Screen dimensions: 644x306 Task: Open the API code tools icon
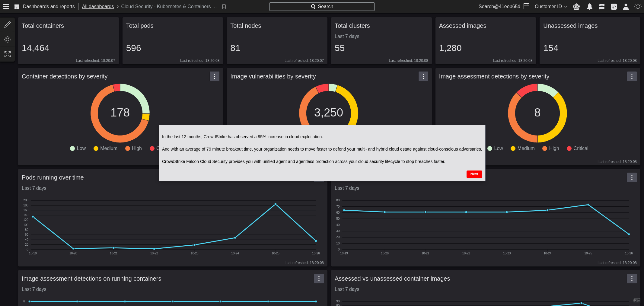point(614,6)
